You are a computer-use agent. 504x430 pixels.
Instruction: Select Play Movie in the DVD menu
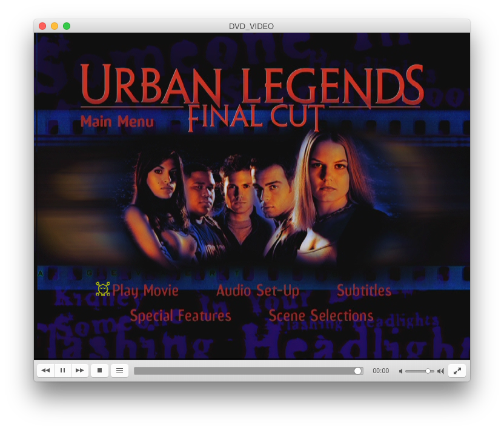pos(145,291)
